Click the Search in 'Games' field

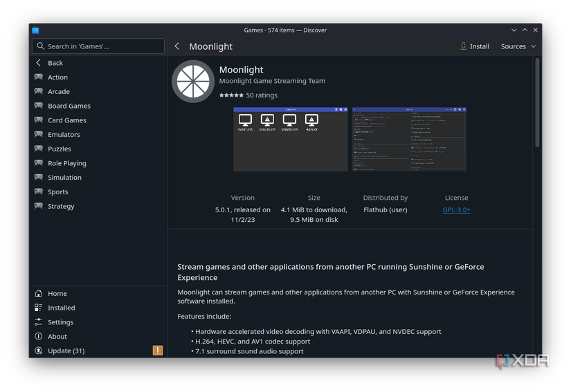(98, 46)
